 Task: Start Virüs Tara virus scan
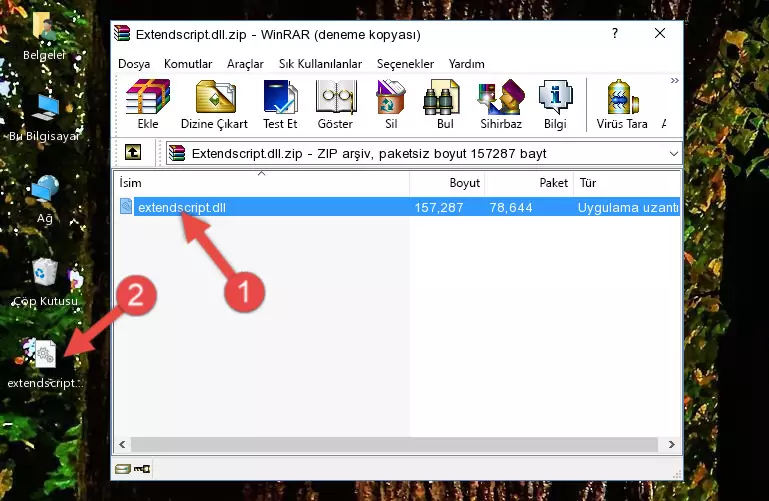pyautogui.click(x=622, y=104)
